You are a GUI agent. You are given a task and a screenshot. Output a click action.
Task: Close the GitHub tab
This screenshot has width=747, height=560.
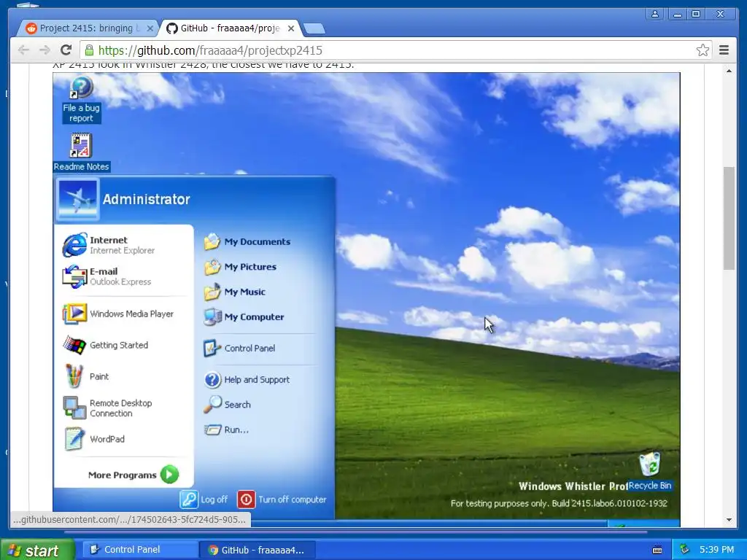click(291, 28)
